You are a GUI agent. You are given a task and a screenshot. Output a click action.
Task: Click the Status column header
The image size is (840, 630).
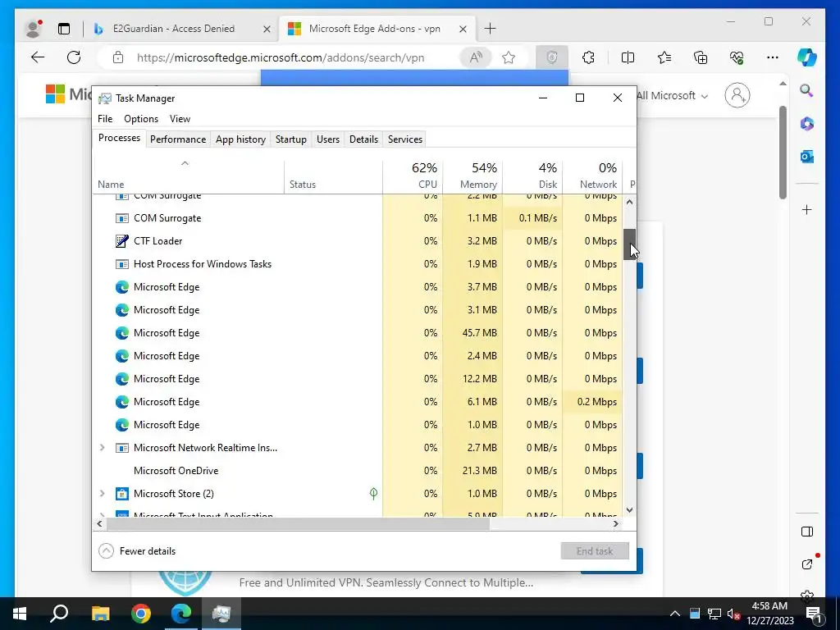[333, 176]
